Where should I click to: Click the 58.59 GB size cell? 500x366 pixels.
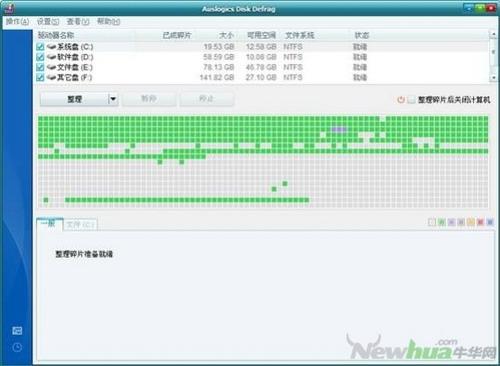tap(219, 57)
